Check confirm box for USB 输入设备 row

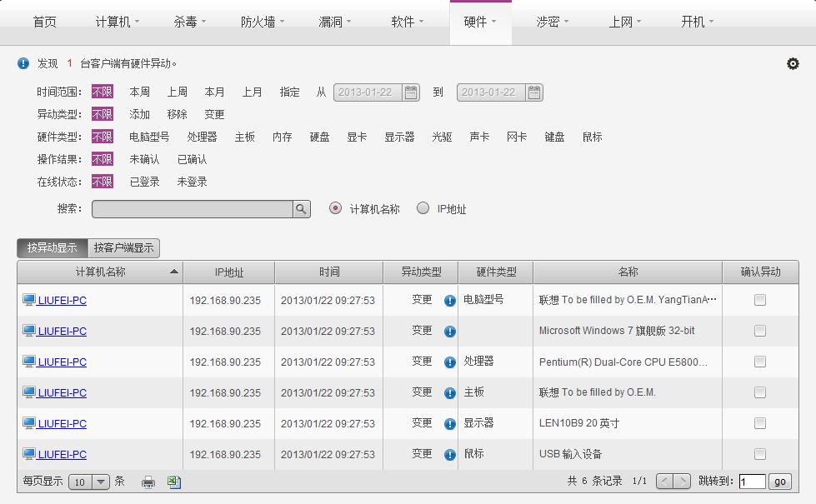click(x=760, y=454)
